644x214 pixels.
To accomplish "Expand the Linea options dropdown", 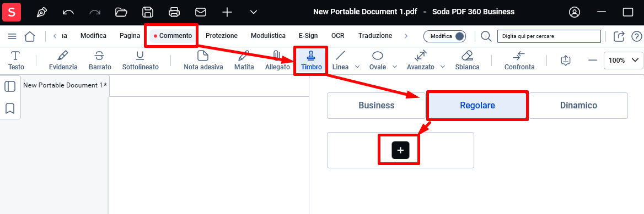I will [x=357, y=67].
